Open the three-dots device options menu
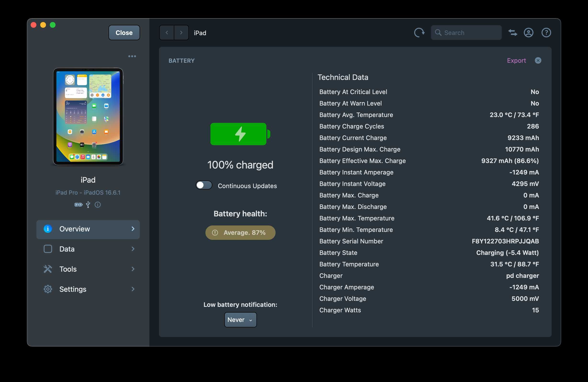 coord(132,56)
